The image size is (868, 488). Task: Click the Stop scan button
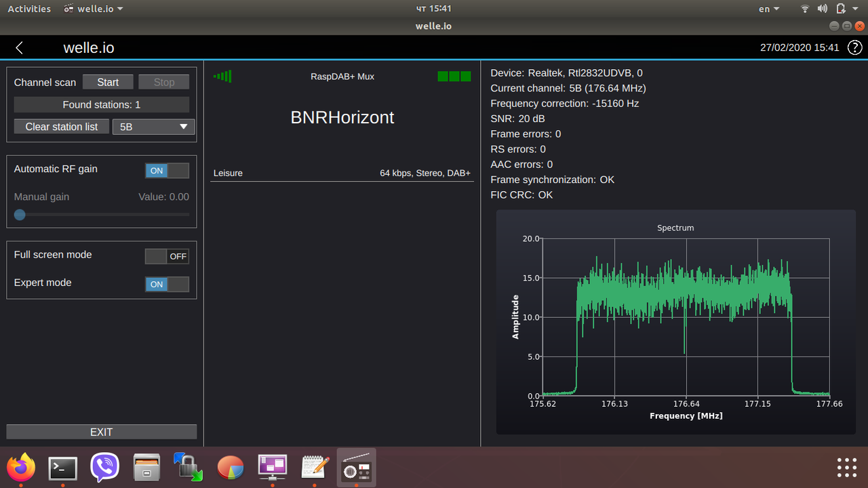tap(164, 82)
